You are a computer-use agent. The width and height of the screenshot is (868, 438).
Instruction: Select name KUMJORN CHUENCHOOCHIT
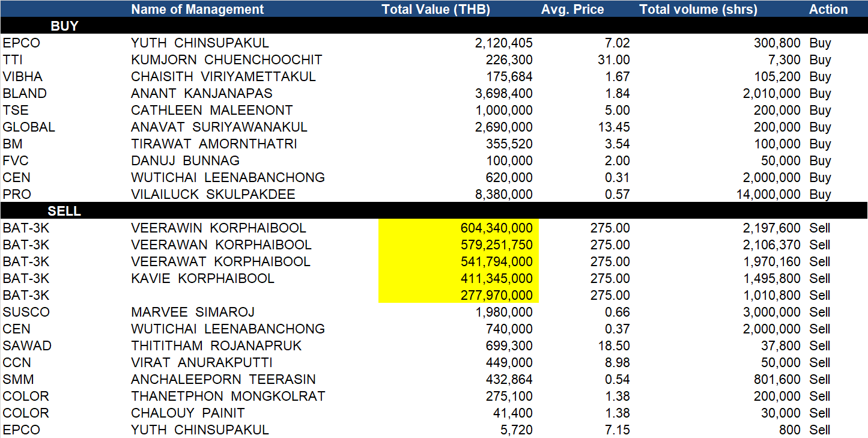coord(227,59)
